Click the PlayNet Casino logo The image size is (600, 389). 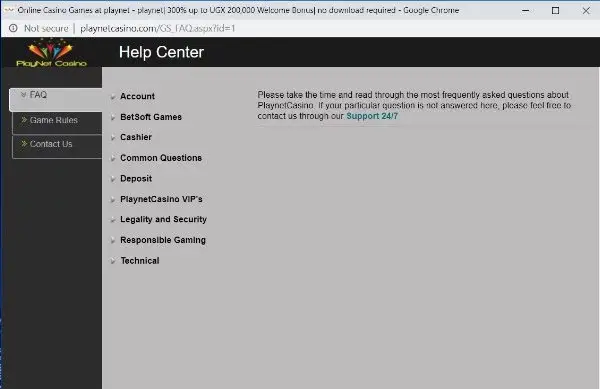click(x=51, y=53)
